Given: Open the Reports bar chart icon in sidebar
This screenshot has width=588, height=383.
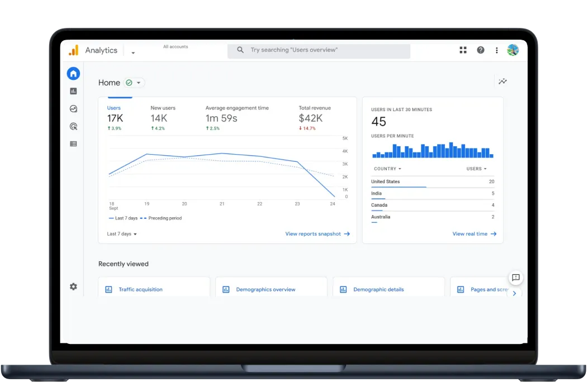Looking at the screenshot, I should coord(74,91).
